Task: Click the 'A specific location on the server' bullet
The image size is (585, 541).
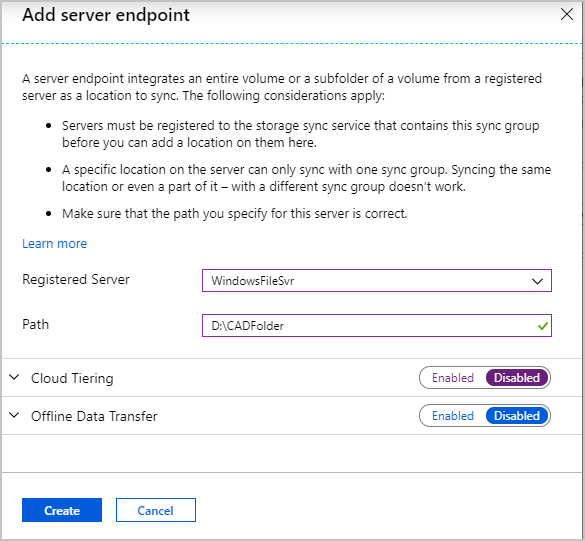Action: (306, 178)
